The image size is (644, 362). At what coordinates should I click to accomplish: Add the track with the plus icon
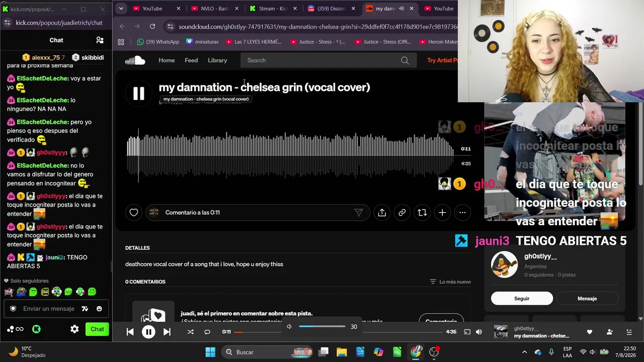coord(442,213)
